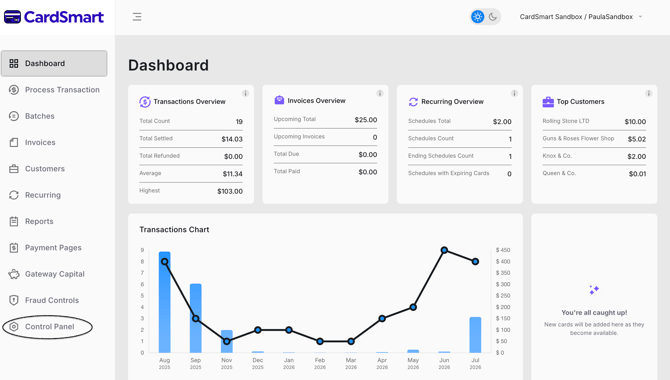
Task: Click the Schedules with Expiring Cards label
Action: click(449, 173)
